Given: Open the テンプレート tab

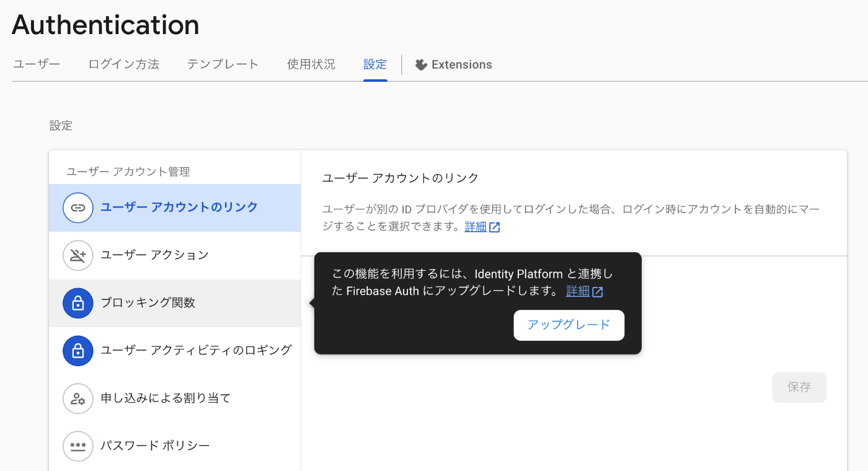Looking at the screenshot, I should [x=223, y=64].
